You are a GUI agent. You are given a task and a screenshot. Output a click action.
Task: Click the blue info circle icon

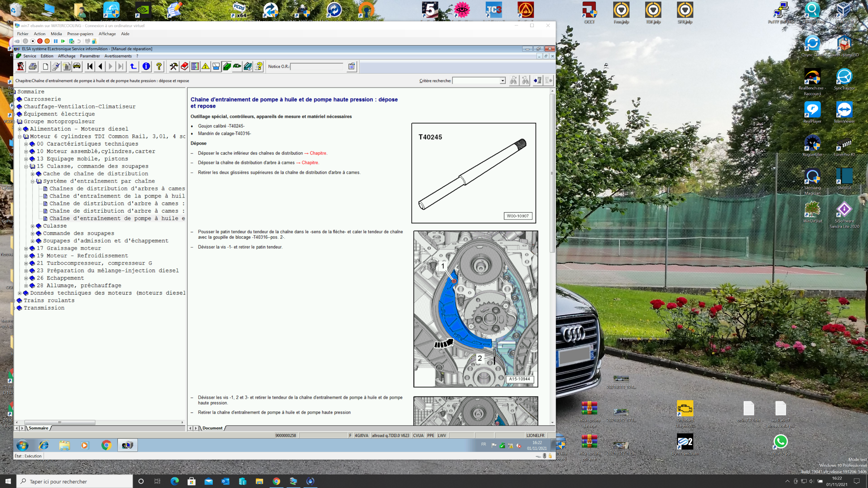pos(146,66)
